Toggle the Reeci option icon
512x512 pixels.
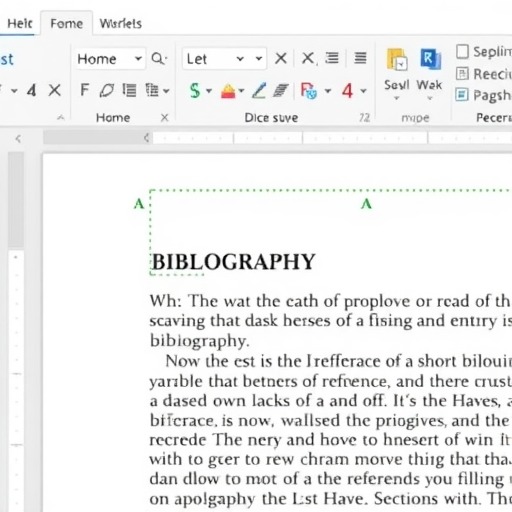pyautogui.click(x=462, y=74)
